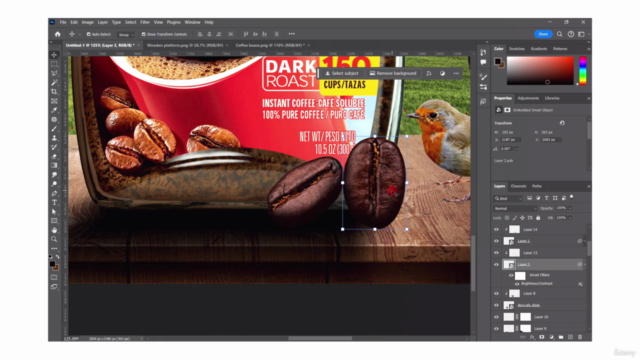Select the Path Selection tool
This screenshot has height=360, width=640.
coord(54,212)
